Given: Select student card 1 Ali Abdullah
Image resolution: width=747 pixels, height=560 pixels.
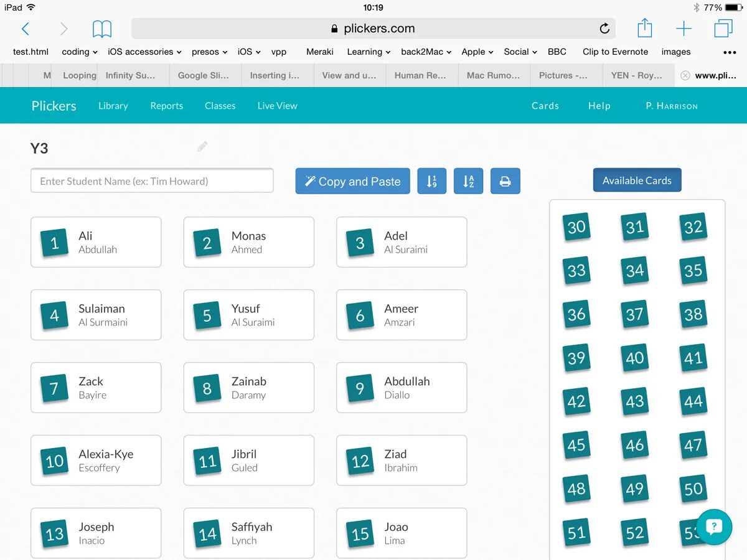Looking at the screenshot, I should point(96,242).
